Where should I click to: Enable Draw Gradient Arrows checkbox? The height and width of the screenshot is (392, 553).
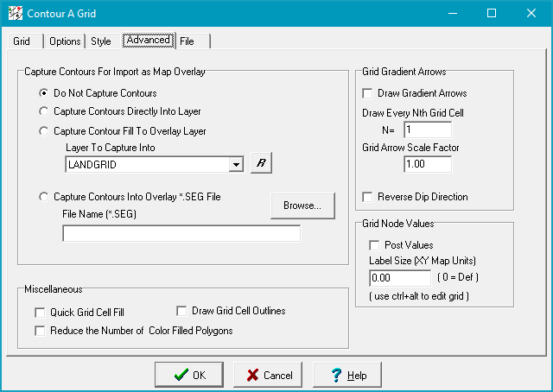click(368, 93)
